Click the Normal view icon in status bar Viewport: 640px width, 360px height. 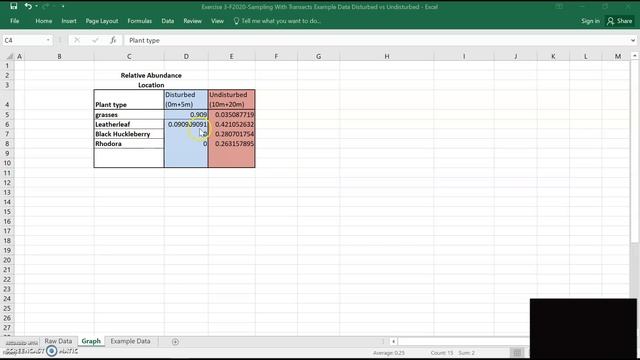516,353
